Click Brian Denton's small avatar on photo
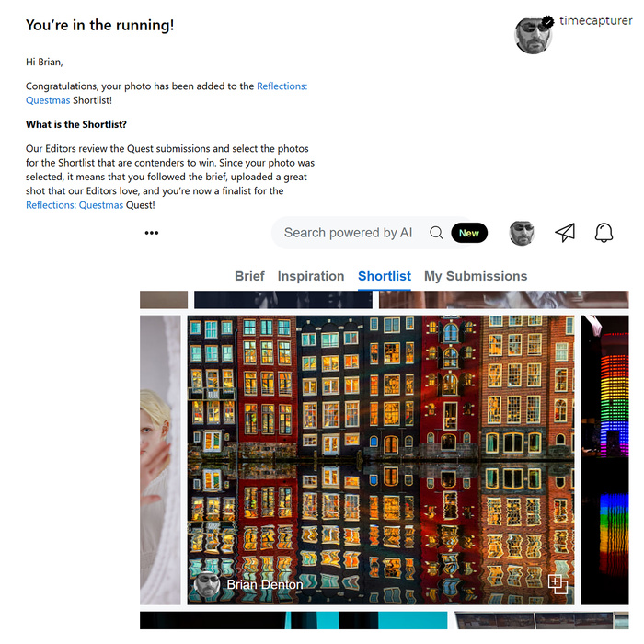 click(207, 585)
